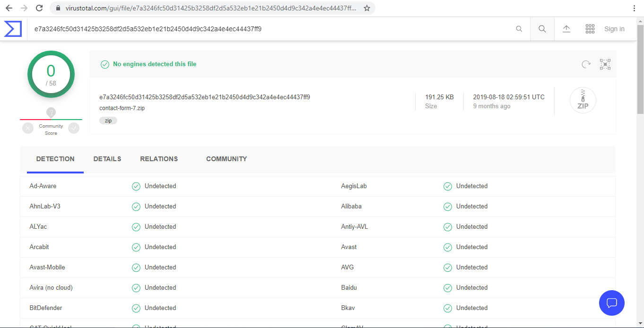Click the green check next to Baidu
Screen dimensions: 644x328
pos(448,288)
